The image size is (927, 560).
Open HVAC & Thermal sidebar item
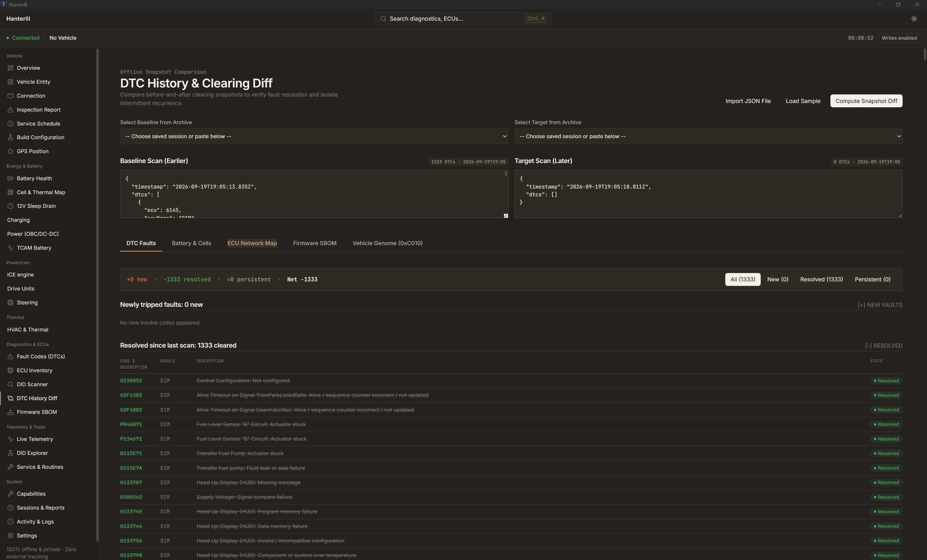(x=27, y=330)
